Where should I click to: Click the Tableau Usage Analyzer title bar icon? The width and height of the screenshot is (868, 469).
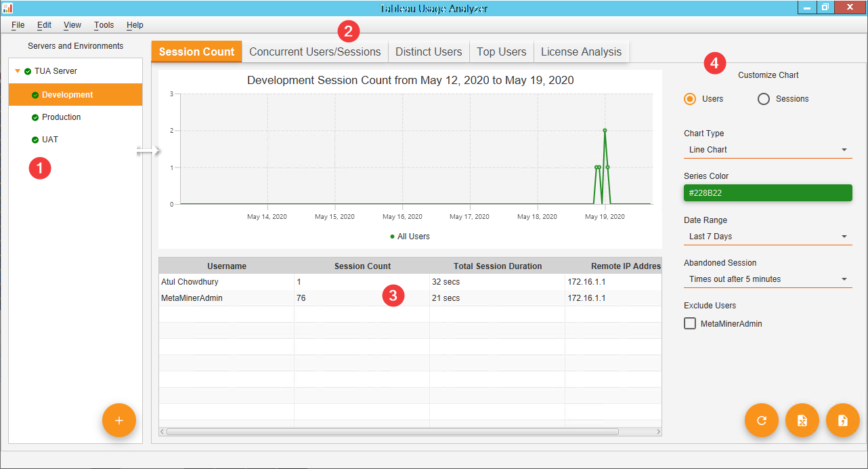(7, 8)
